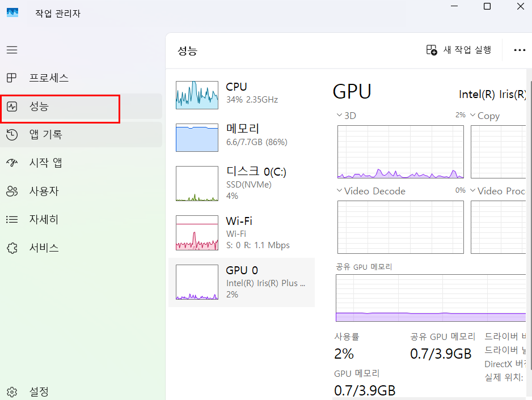Click the 실제 위치: label

(504, 377)
